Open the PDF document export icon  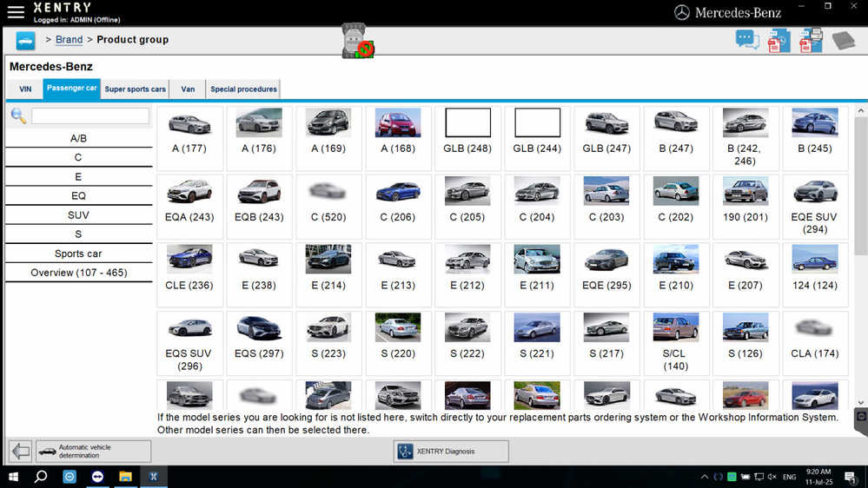779,41
